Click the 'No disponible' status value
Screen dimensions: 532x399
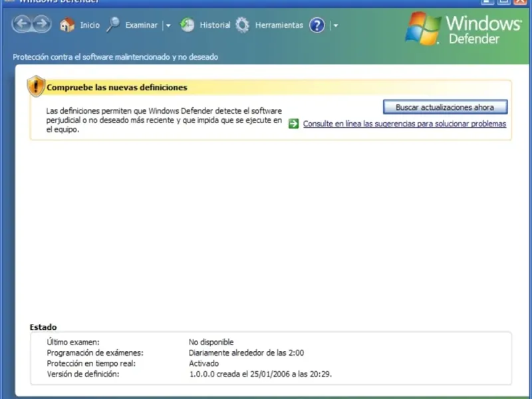211,342
